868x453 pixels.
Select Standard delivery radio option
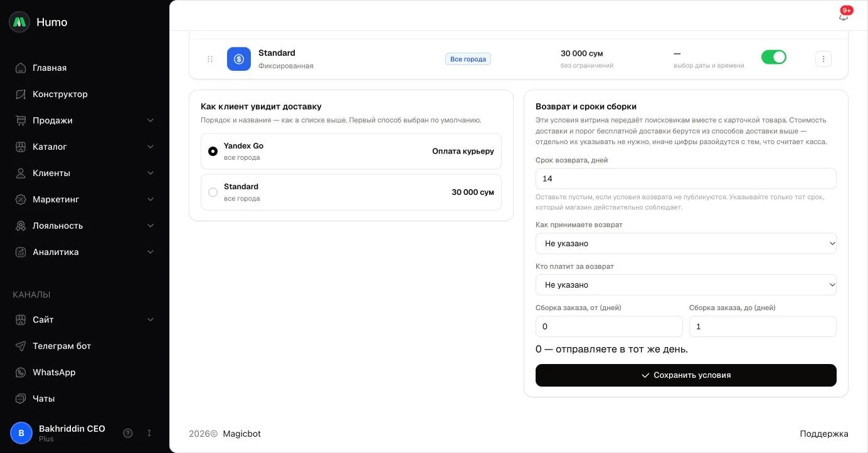pyautogui.click(x=213, y=192)
